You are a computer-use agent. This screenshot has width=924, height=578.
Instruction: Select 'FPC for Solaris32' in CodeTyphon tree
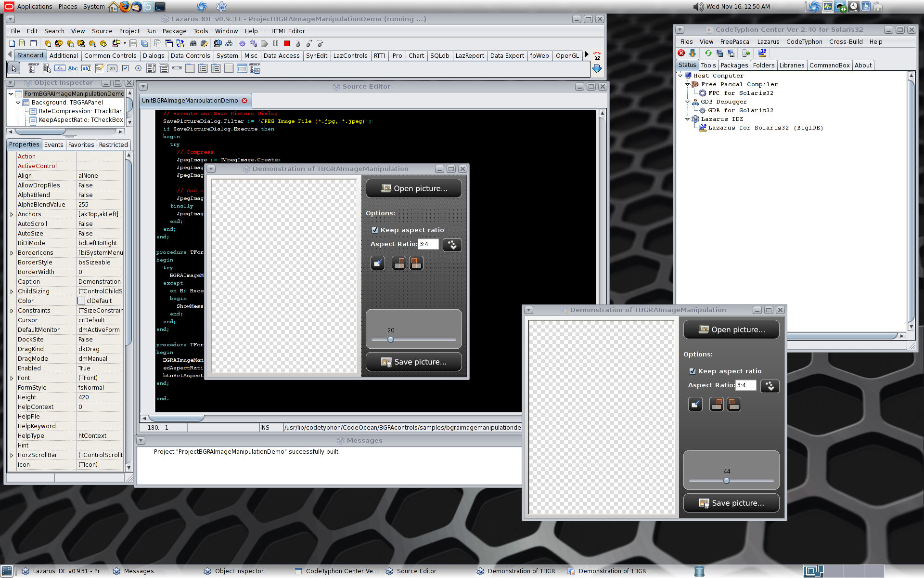click(741, 93)
